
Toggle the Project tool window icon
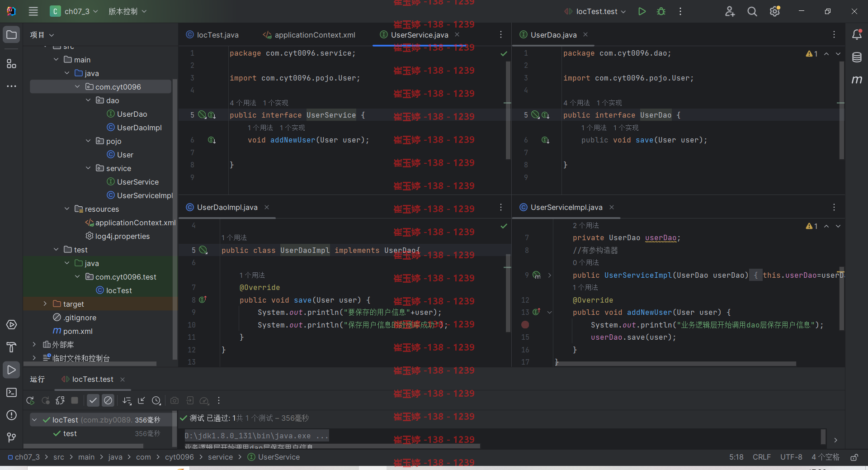[11, 34]
